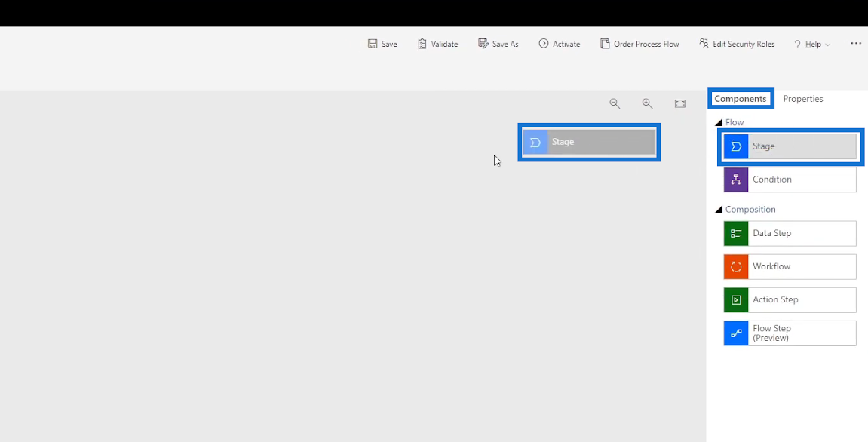Collapse the Composition section
Screen dimensions: 868x442
pyautogui.click(x=719, y=210)
